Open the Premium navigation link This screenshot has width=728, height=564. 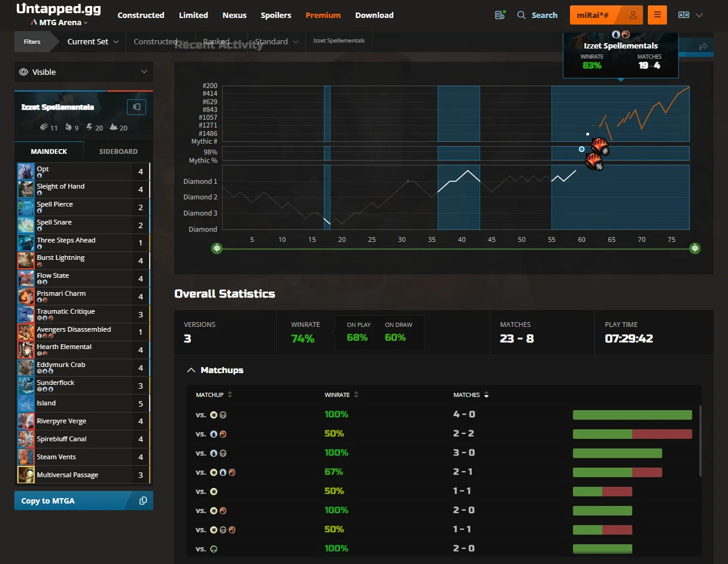pos(323,15)
